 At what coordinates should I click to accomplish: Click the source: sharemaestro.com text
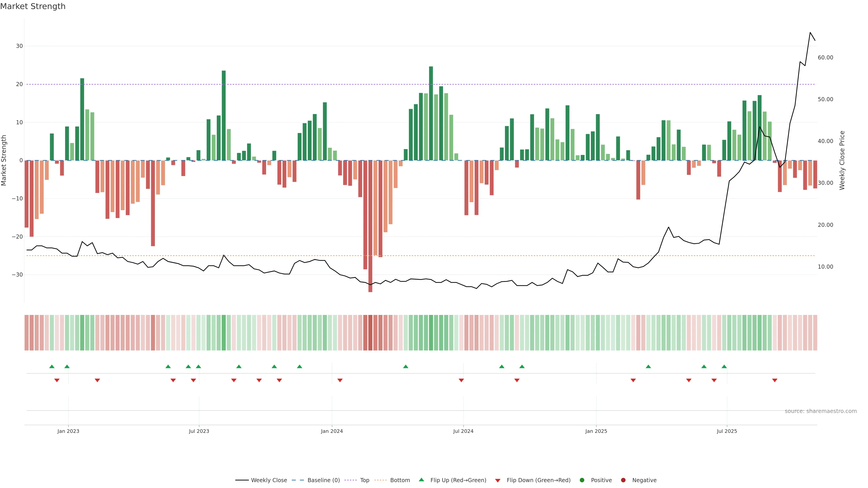point(821,411)
